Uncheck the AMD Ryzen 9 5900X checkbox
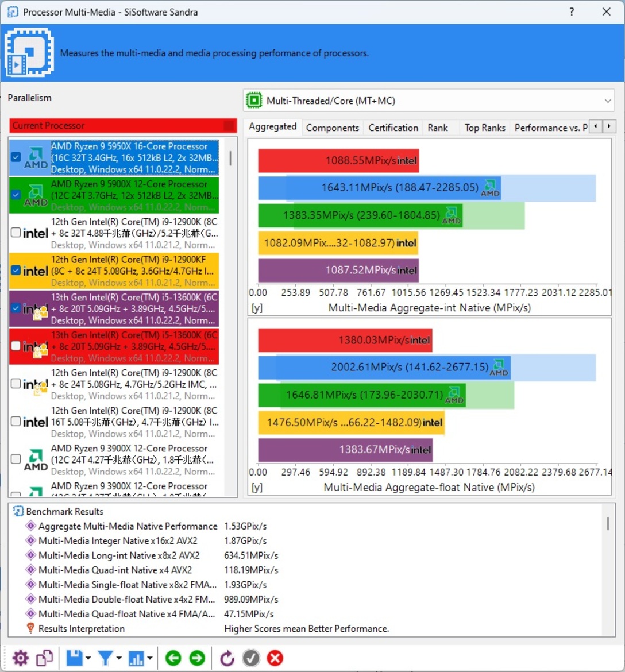The height and width of the screenshot is (672, 625). click(16, 195)
